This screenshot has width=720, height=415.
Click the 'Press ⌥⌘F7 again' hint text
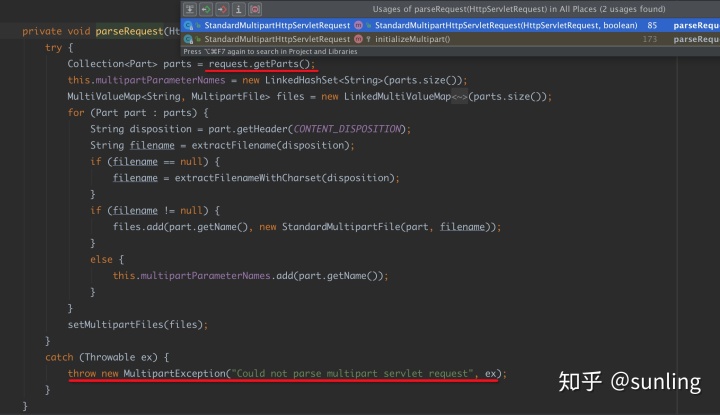coord(270,51)
